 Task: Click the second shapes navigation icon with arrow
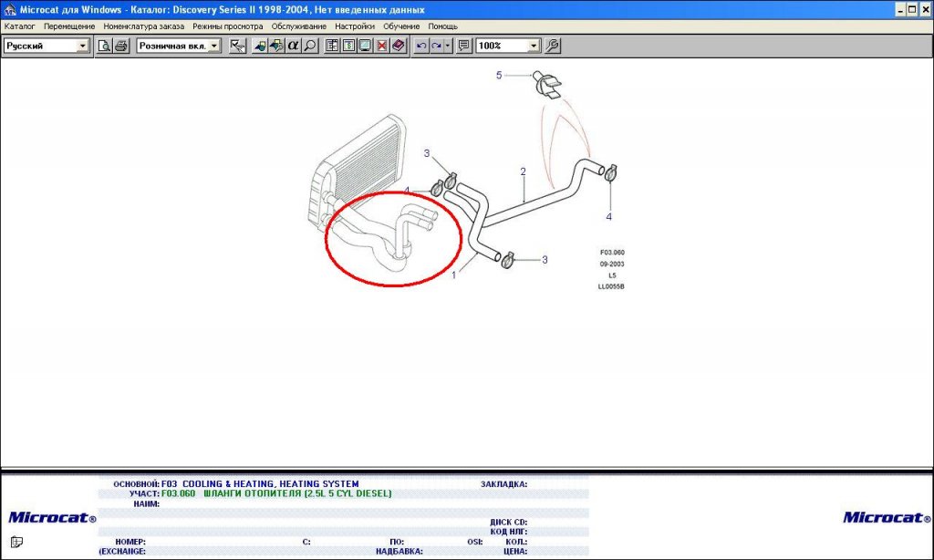pyautogui.click(x=277, y=46)
